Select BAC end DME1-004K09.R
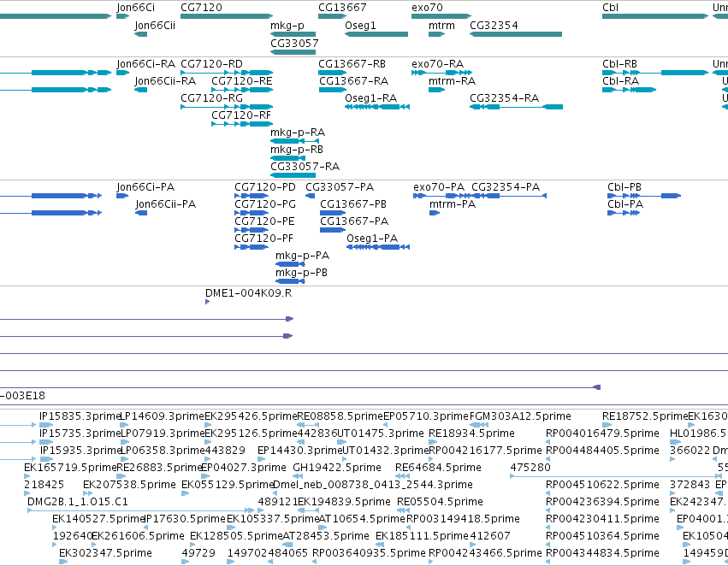Image resolution: width=728 pixels, height=566 pixels. pos(248,293)
